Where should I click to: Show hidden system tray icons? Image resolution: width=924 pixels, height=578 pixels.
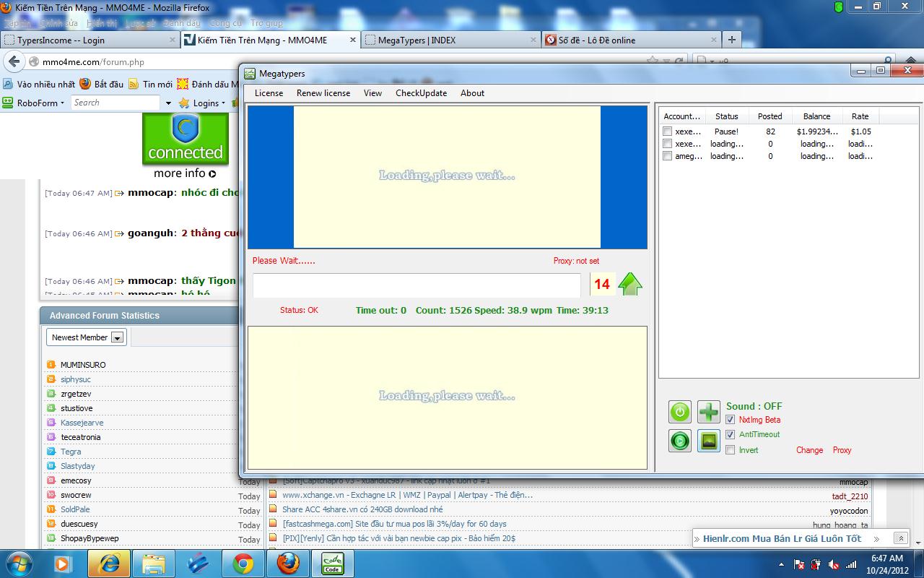pyautogui.click(x=782, y=564)
